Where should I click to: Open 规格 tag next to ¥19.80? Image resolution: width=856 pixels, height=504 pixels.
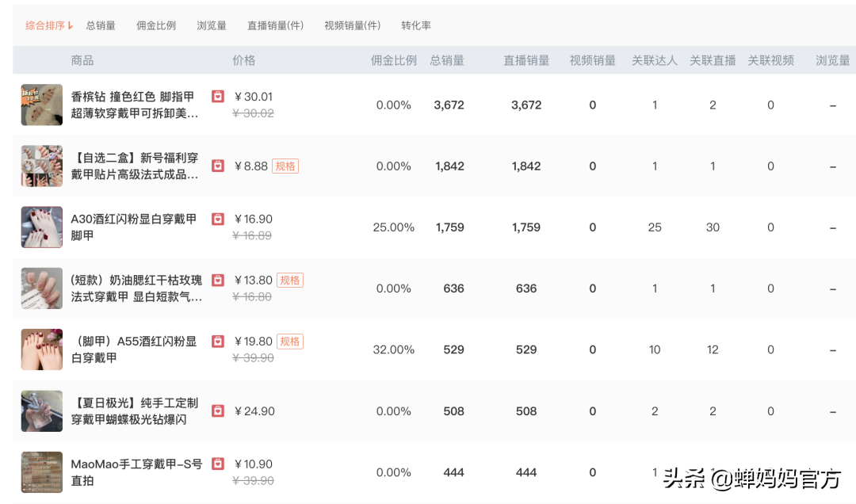(x=290, y=342)
